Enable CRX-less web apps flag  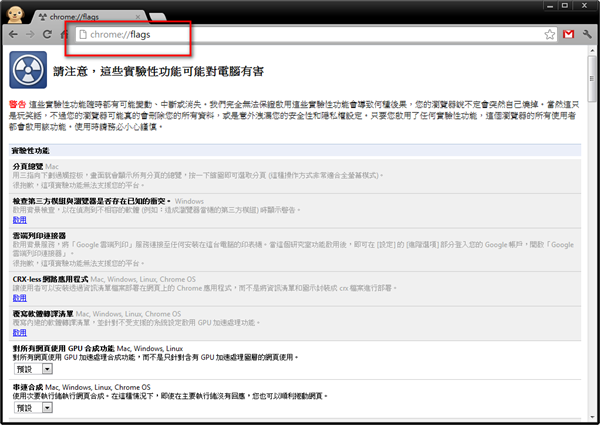tap(20, 298)
